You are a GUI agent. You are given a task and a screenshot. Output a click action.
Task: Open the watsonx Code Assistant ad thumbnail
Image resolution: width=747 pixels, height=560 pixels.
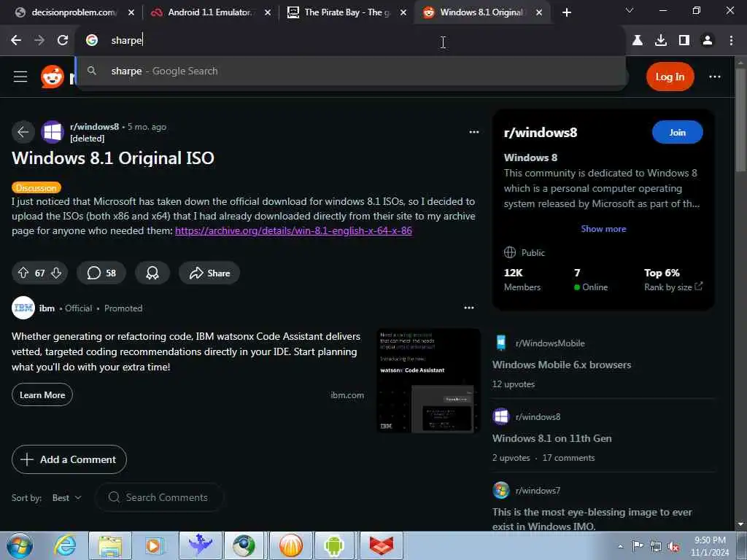(428, 381)
